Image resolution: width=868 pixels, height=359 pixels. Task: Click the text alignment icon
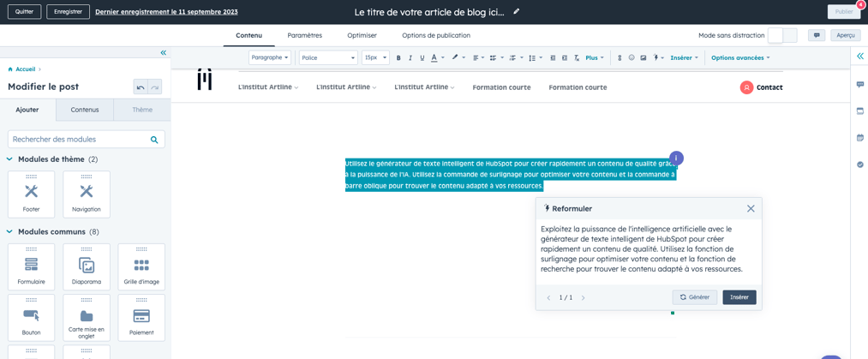(476, 57)
